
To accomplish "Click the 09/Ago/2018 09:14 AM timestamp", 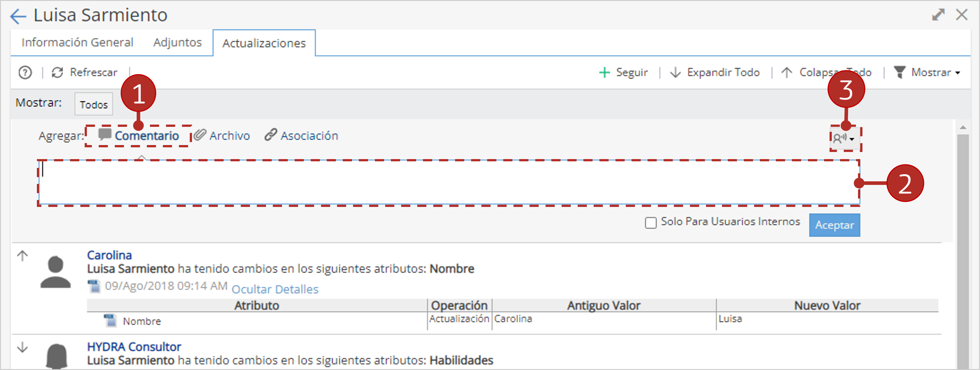I will click(166, 286).
